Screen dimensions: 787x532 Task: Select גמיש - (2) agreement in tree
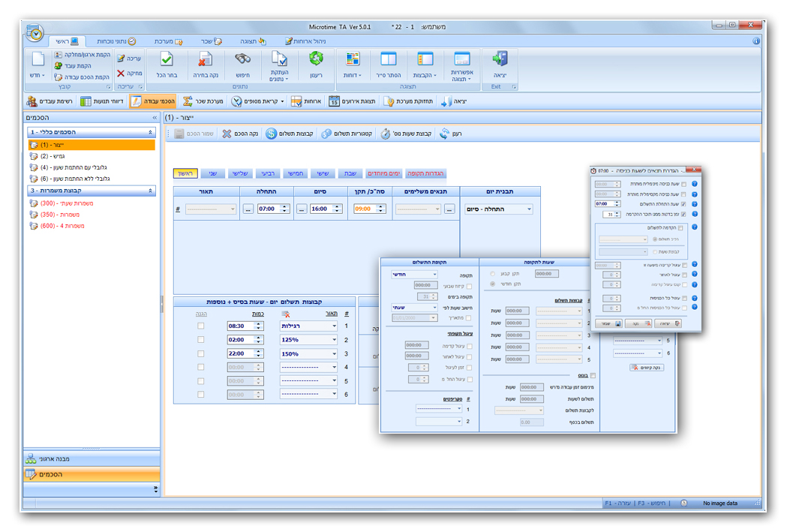click(54, 156)
